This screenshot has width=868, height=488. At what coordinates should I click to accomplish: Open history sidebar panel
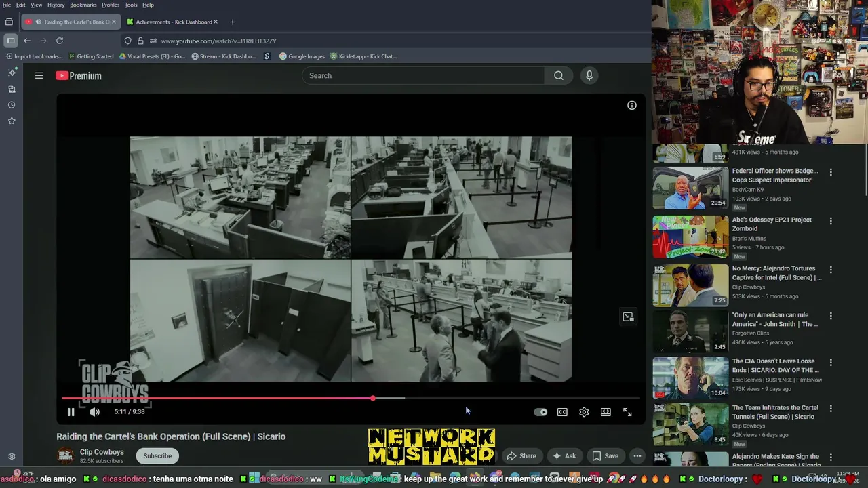pyautogui.click(x=12, y=105)
